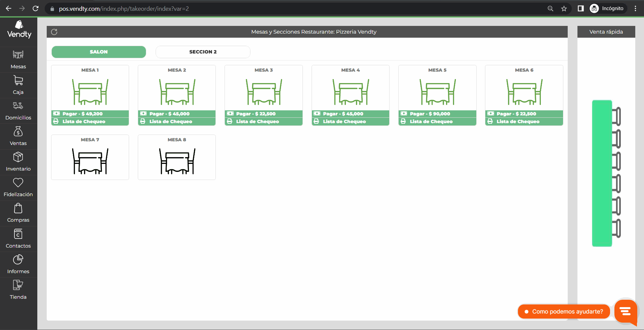This screenshot has height=330, width=644.
Task: Click the Vendty logo
Action: [19, 29]
